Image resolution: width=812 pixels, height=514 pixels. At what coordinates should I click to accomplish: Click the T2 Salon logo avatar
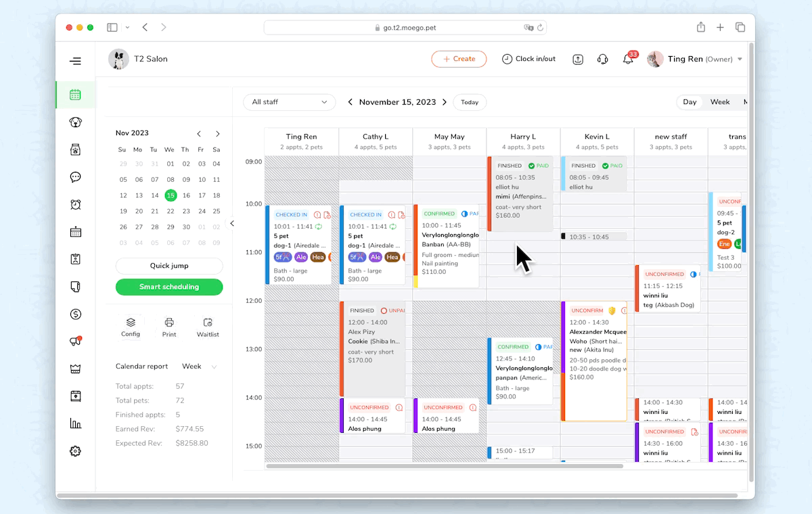(118, 59)
